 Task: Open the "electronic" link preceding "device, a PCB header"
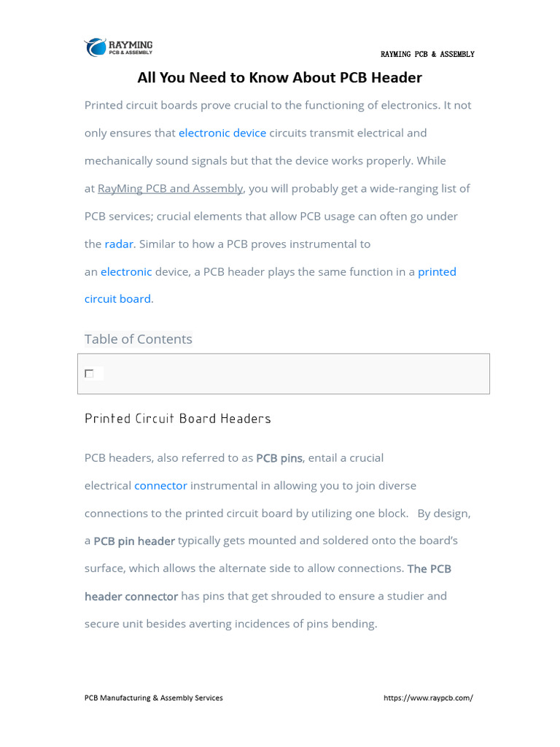click(126, 271)
